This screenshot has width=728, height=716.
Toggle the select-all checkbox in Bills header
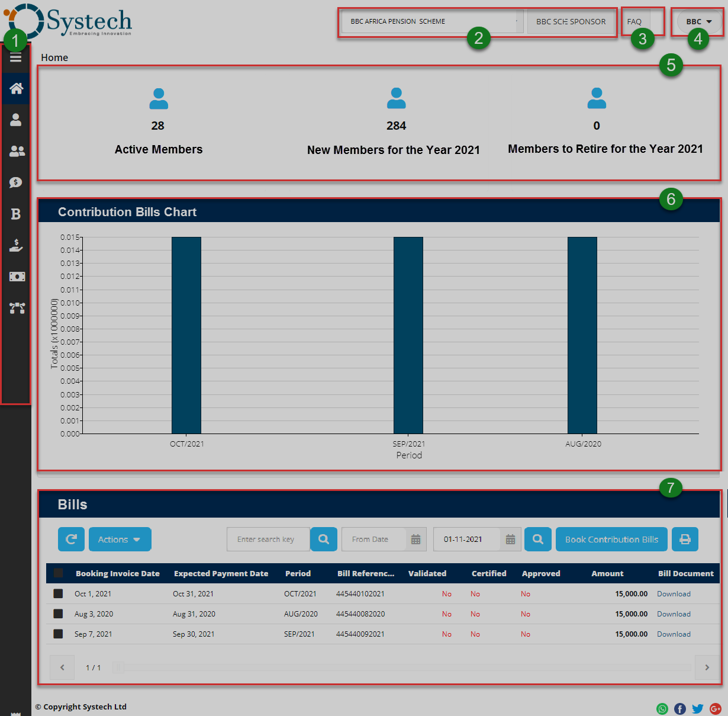(58, 573)
